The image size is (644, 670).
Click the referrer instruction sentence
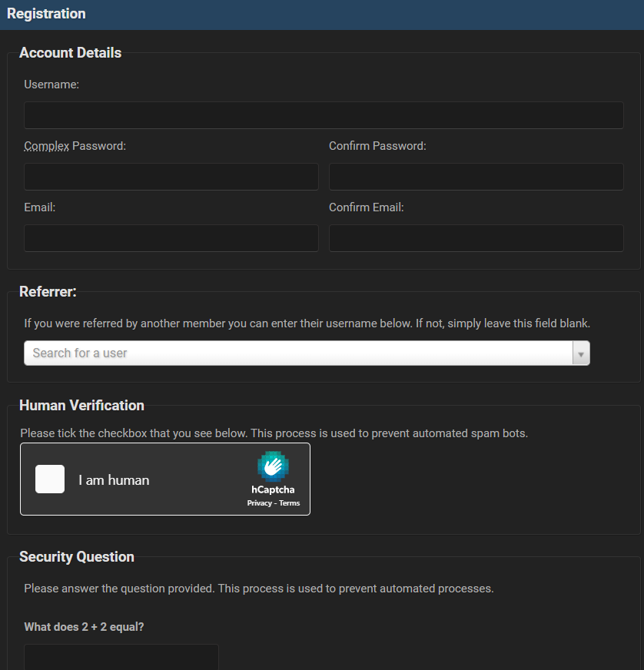pyautogui.click(x=307, y=323)
